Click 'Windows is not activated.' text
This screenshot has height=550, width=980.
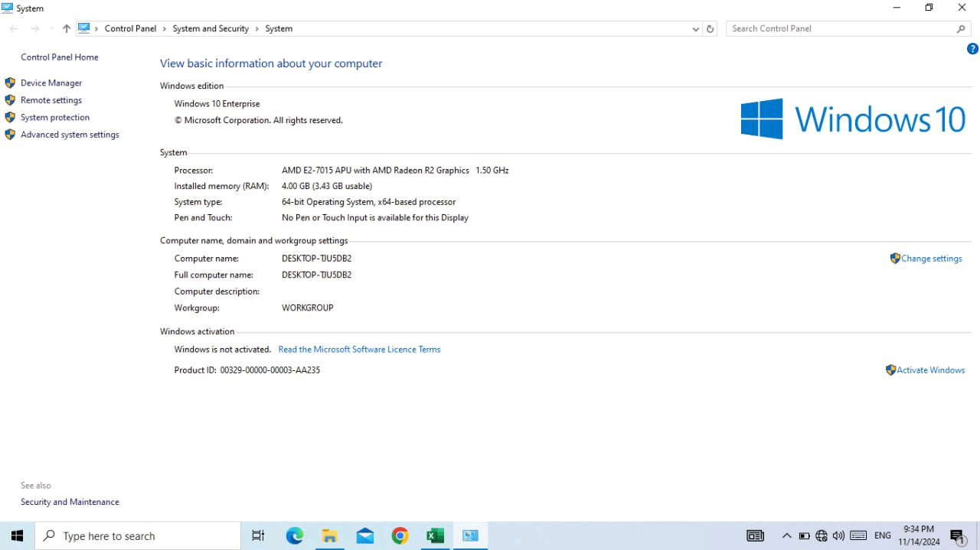[223, 350]
